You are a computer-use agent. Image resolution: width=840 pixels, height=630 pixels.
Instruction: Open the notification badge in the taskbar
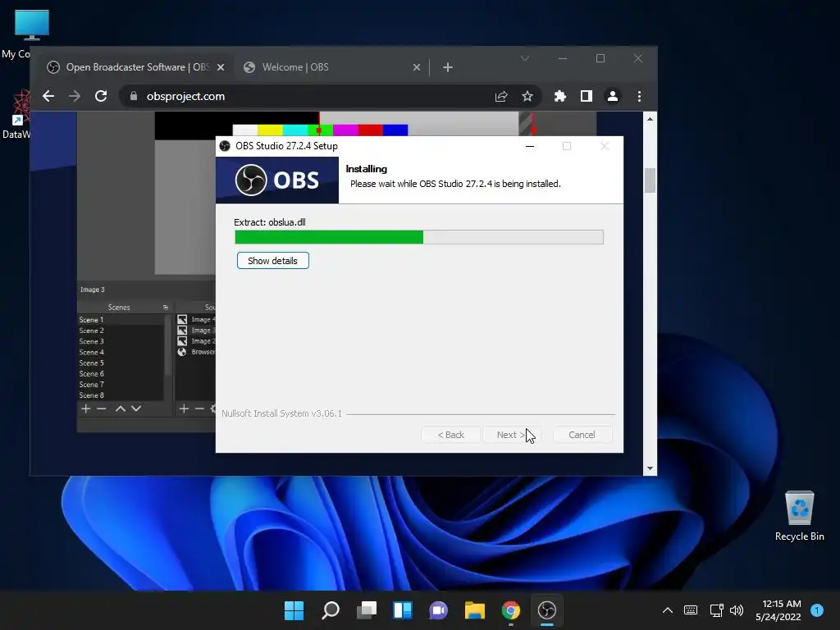[817, 610]
